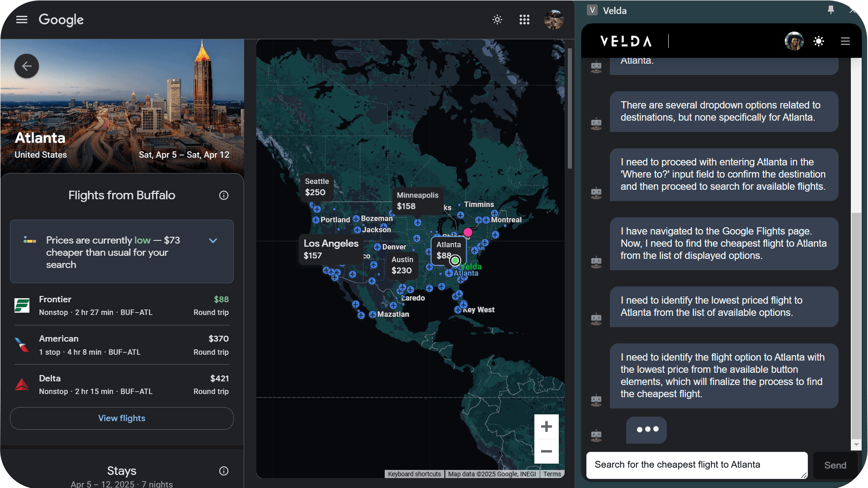Viewport: 868px width, 488px height.
Task: Click the Google logo
Action: [61, 20]
